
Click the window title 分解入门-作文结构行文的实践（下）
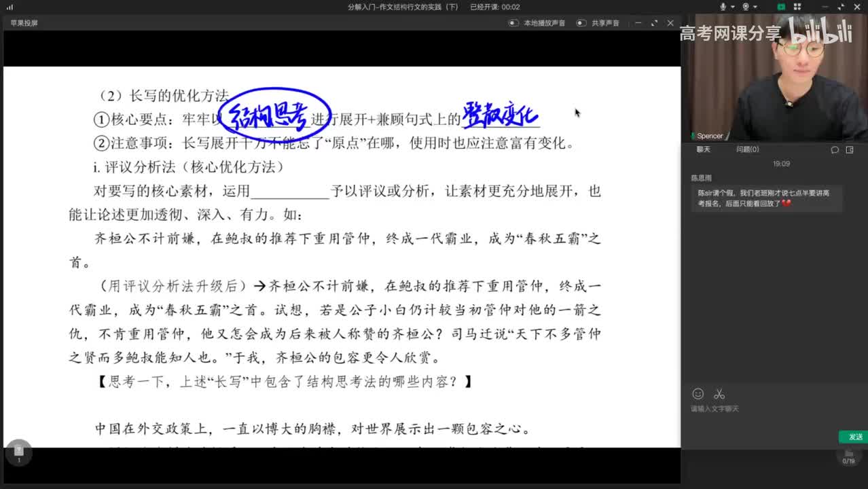coord(403,7)
